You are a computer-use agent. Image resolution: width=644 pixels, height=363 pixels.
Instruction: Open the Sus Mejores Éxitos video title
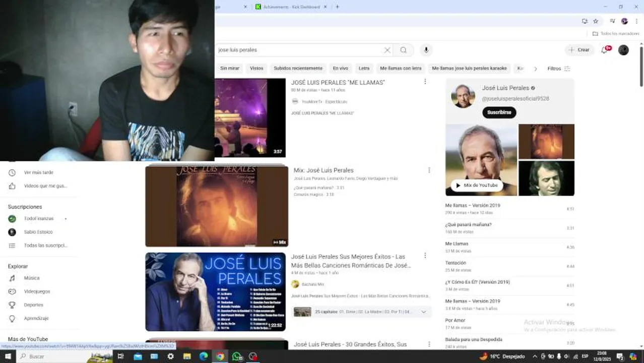coord(351,261)
